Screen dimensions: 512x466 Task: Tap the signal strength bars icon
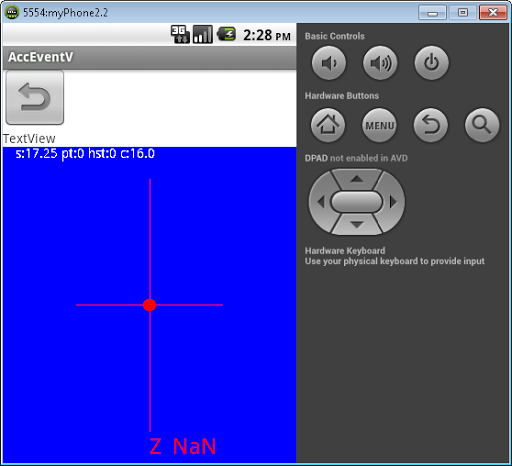[x=203, y=34]
